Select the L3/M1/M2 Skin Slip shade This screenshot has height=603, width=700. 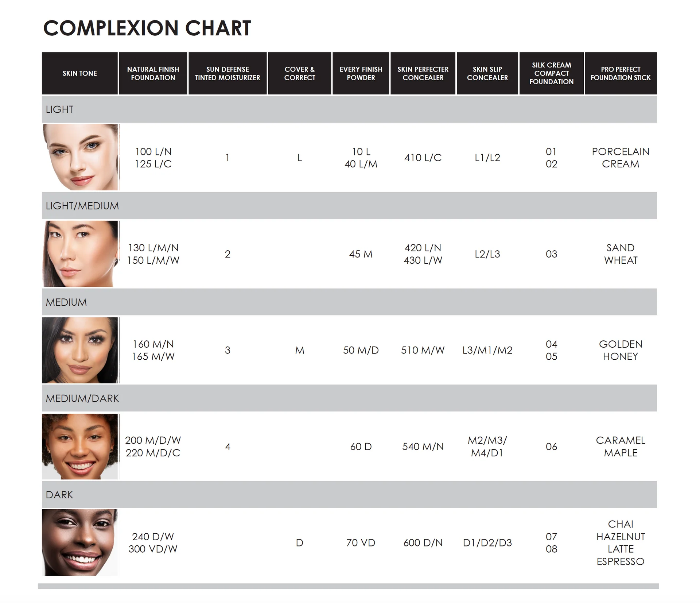pyautogui.click(x=487, y=350)
